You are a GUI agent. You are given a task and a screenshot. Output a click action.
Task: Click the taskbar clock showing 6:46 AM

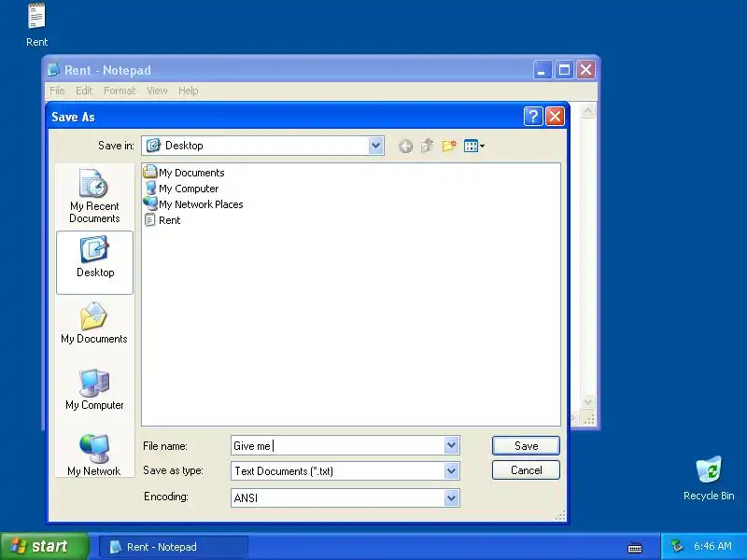click(712, 546)
